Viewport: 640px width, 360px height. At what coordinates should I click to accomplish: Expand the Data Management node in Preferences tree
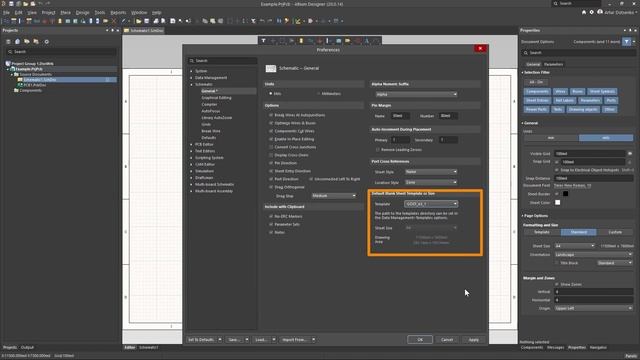click(x=191, y=78)
